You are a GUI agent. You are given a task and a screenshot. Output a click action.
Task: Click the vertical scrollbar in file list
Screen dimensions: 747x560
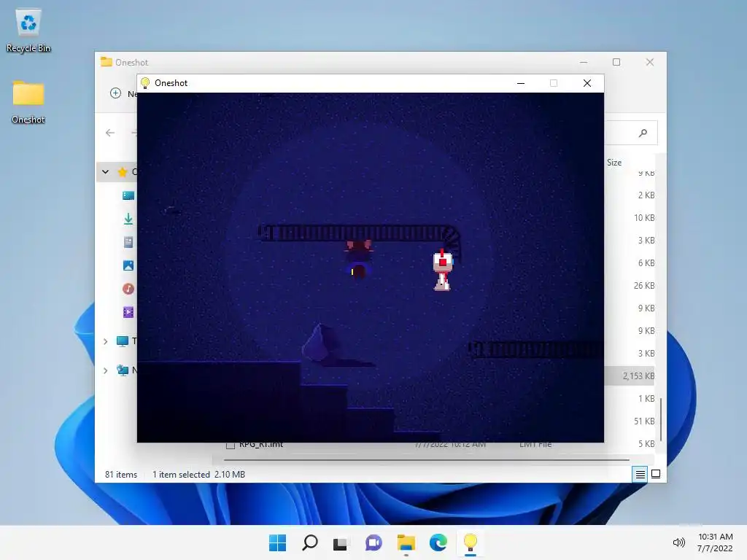tap(661, 420)
